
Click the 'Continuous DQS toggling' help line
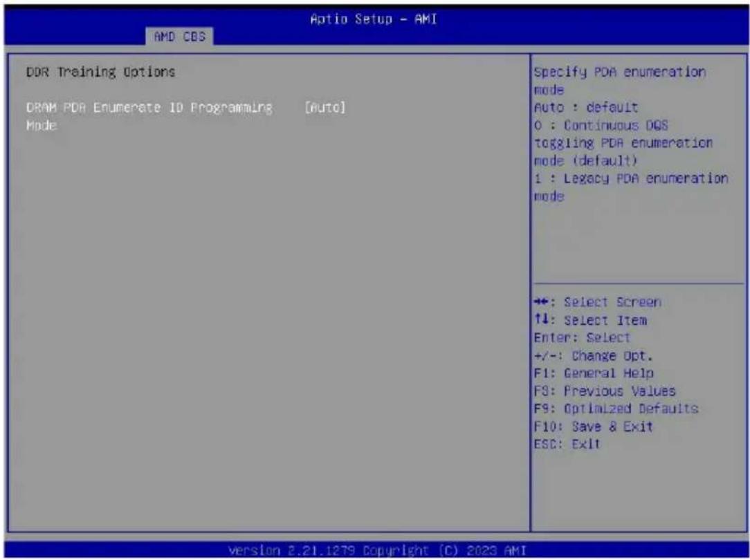pos(623,143)
